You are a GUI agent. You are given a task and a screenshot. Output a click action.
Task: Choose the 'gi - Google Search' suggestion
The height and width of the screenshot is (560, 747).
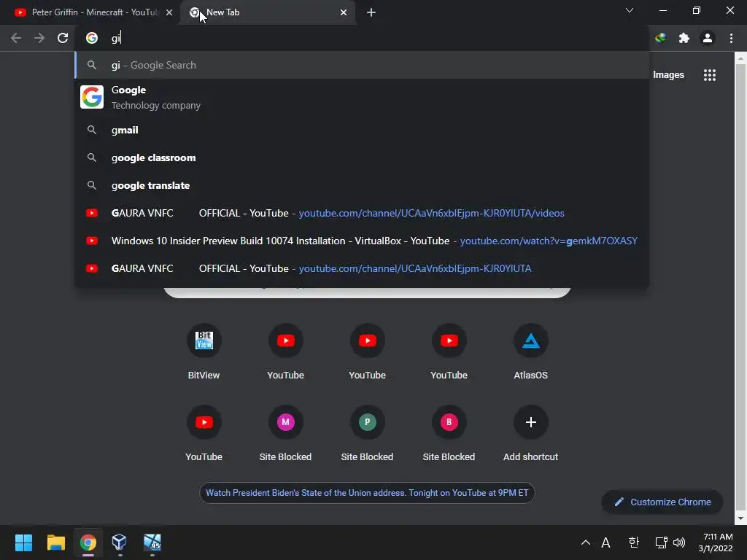pyautogui.click(x=362, y=65)
